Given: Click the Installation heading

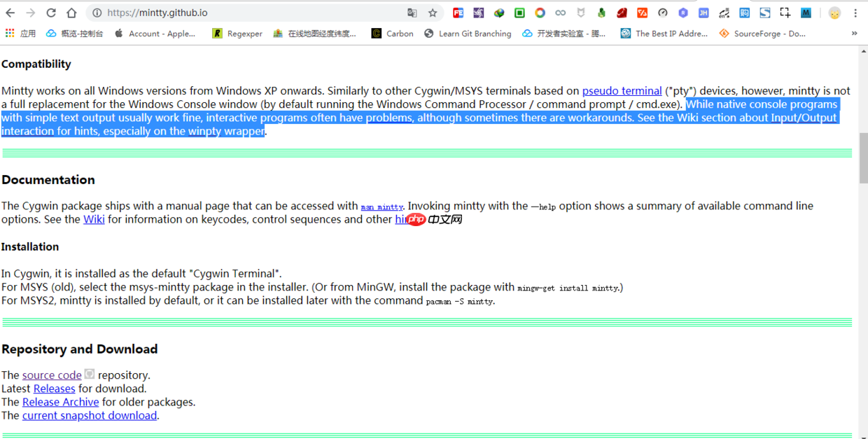Looking at the screenshot, I should pyautogui.click(x=30, y=246).
